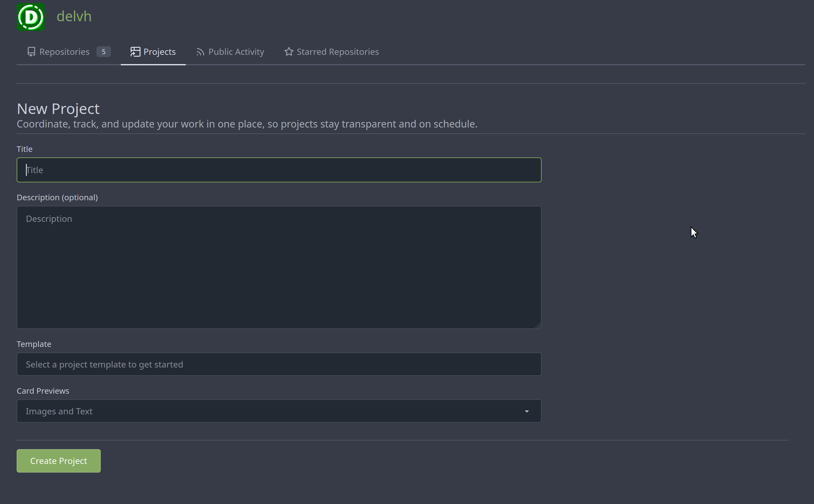Click the repositories count badge showing 5

tap(103, 52)
